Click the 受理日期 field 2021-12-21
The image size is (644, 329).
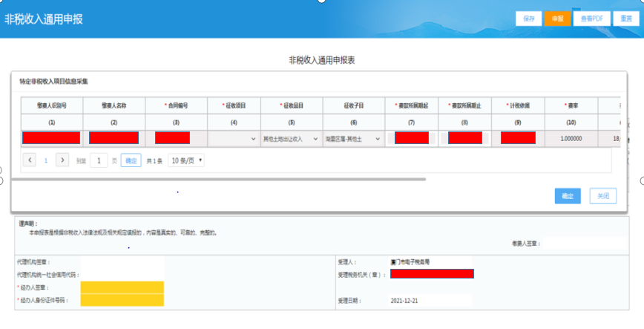pyautogui.click(x=430, y=301)
